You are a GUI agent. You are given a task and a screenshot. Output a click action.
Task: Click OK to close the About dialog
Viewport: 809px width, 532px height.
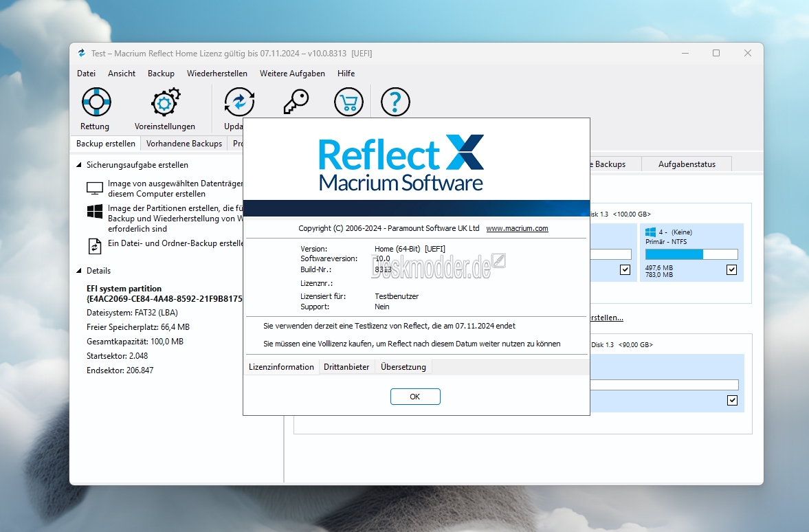(x=415, y=397)
